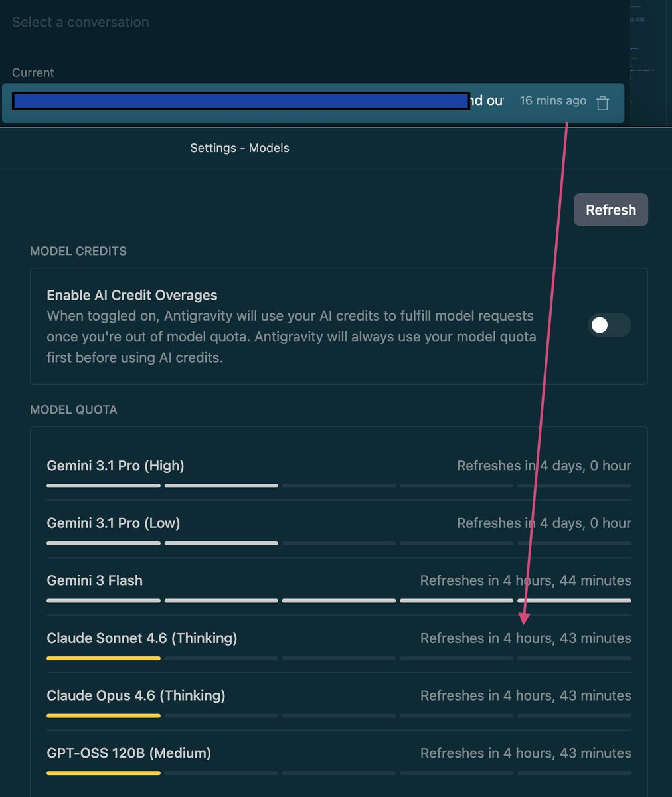Click the MODEL CREDITS section heading
The height and width of the screenshot is (797, 672).
(78, 251)
